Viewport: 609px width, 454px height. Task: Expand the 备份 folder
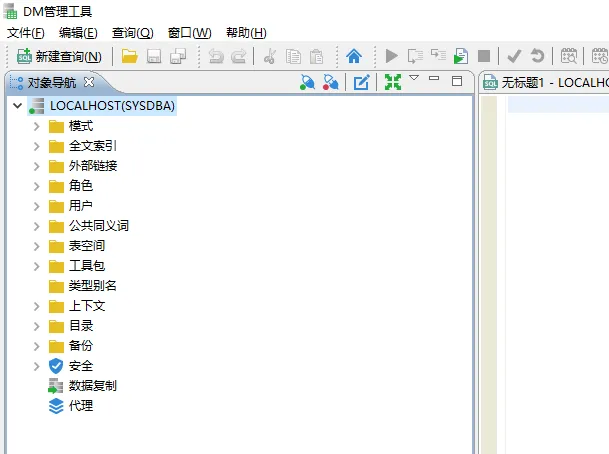(37, 346)
